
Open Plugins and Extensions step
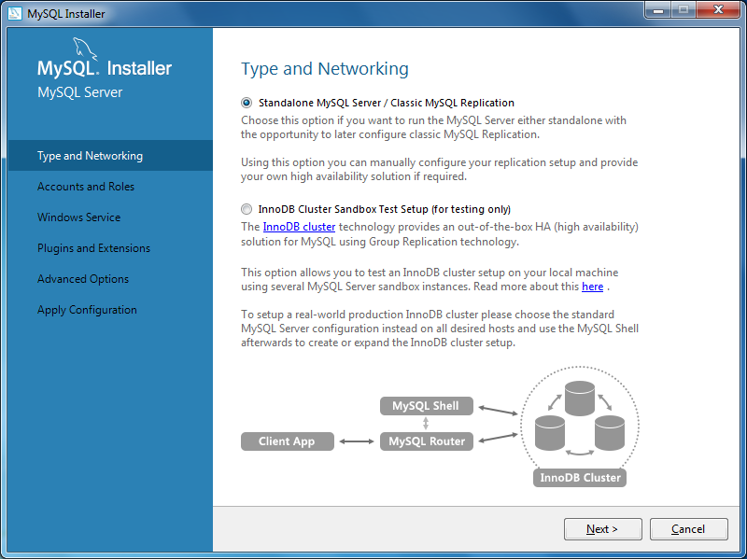click(110, 248)
